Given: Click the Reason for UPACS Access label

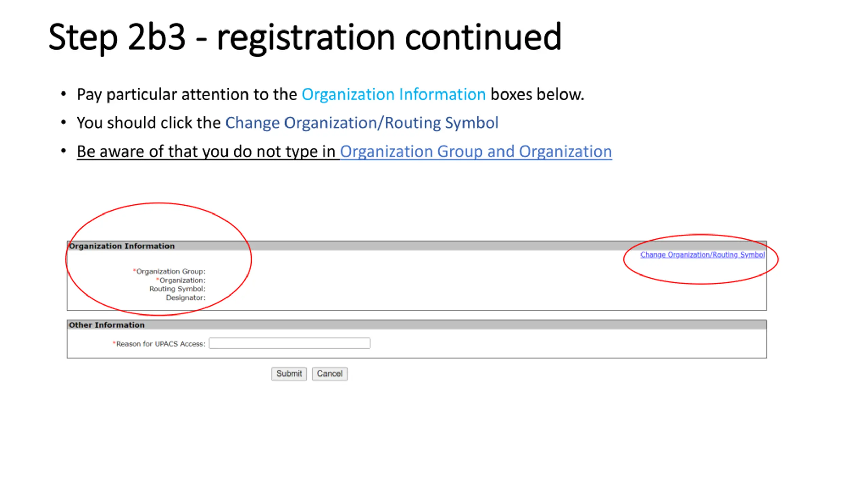Looking at the screenshot, I should (x=160, y=344).
